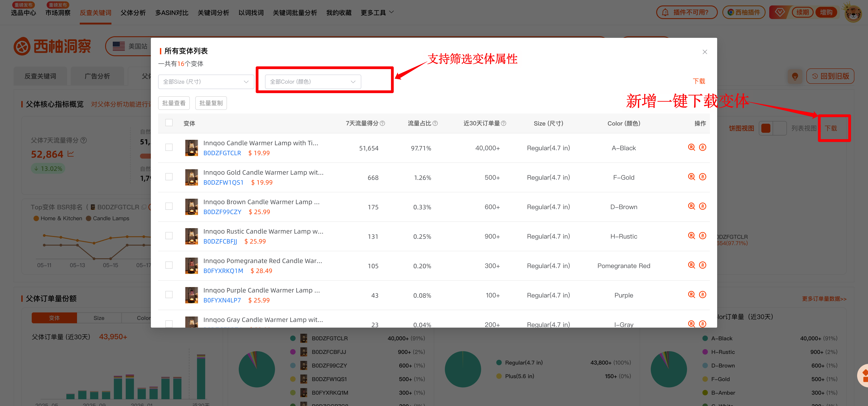Screen dimensions: 868x406
Task: Click copy icon next to B0DZFGTCLR in BSR panel
Action: [144, 207]
